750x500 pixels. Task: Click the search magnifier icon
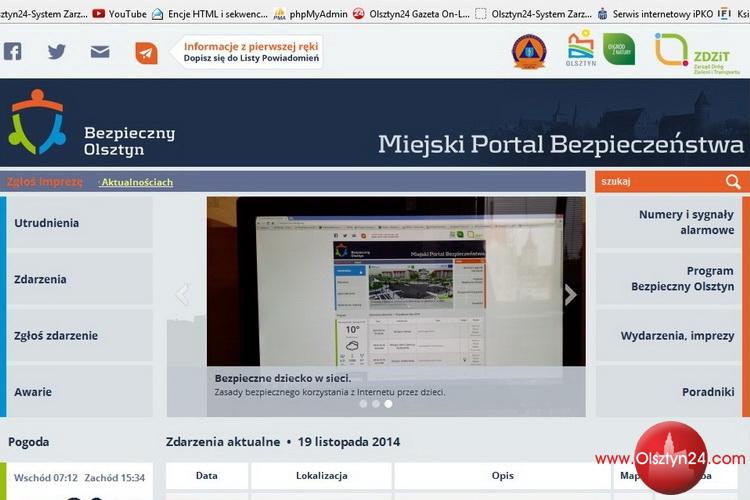tap(733, 182)
